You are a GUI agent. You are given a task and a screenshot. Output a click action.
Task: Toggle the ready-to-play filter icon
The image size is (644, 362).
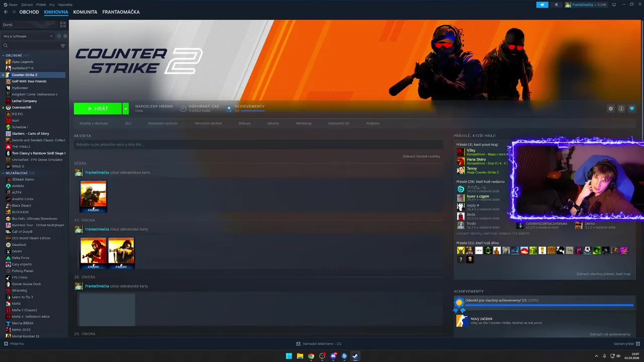[65, 36]
